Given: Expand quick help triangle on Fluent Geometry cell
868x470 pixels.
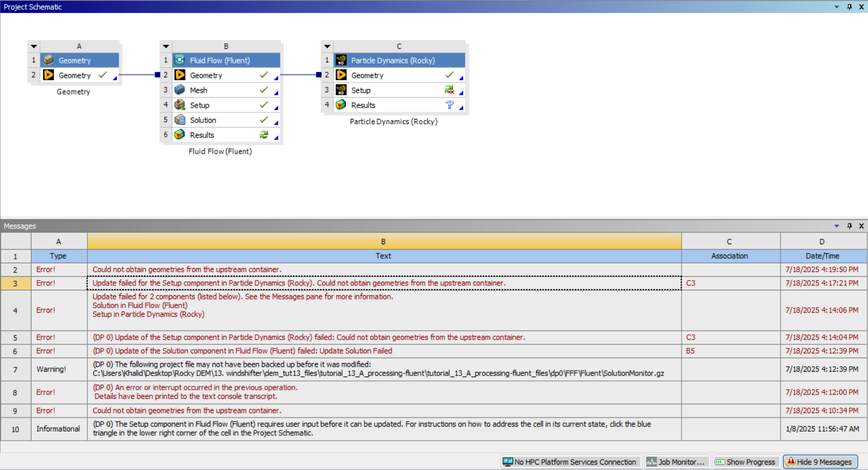Looking at the screenshot, I should point(277,78).
